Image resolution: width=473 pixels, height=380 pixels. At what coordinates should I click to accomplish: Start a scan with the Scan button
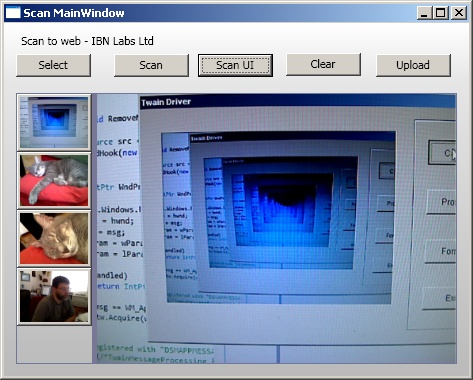tap(151, 65)
